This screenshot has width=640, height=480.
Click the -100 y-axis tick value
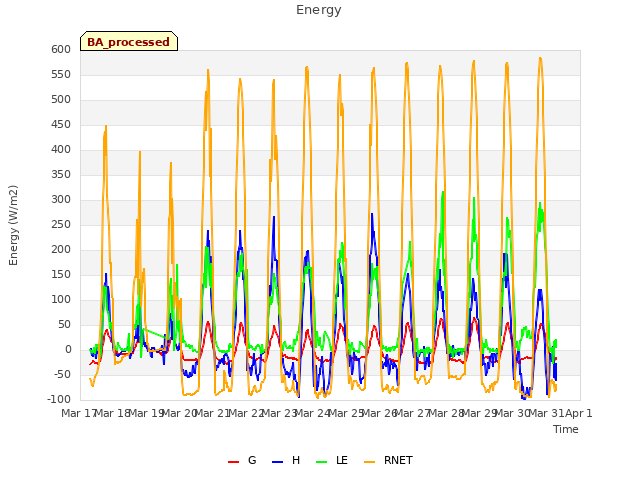click(x=59, y=399)
